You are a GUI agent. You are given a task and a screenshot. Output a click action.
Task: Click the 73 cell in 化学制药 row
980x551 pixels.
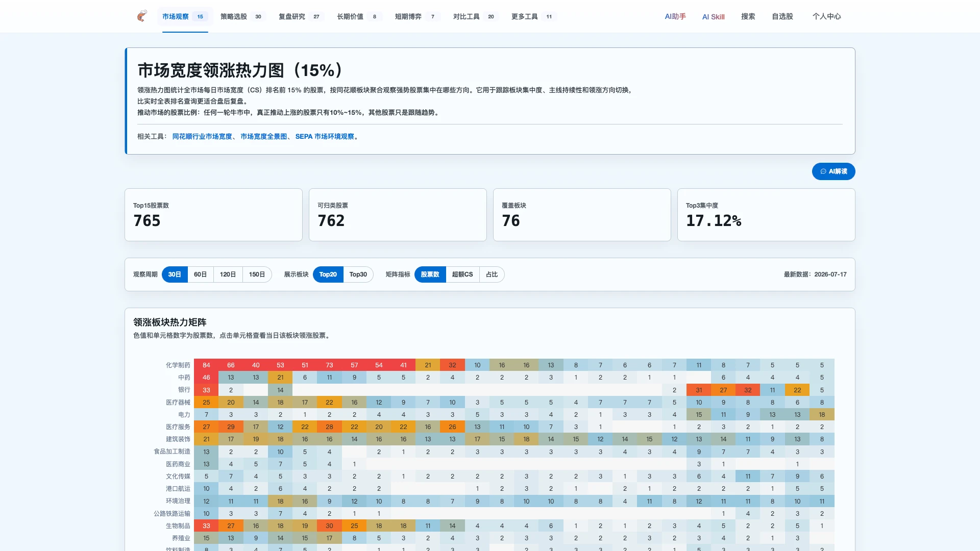click(x=329, y=365)
